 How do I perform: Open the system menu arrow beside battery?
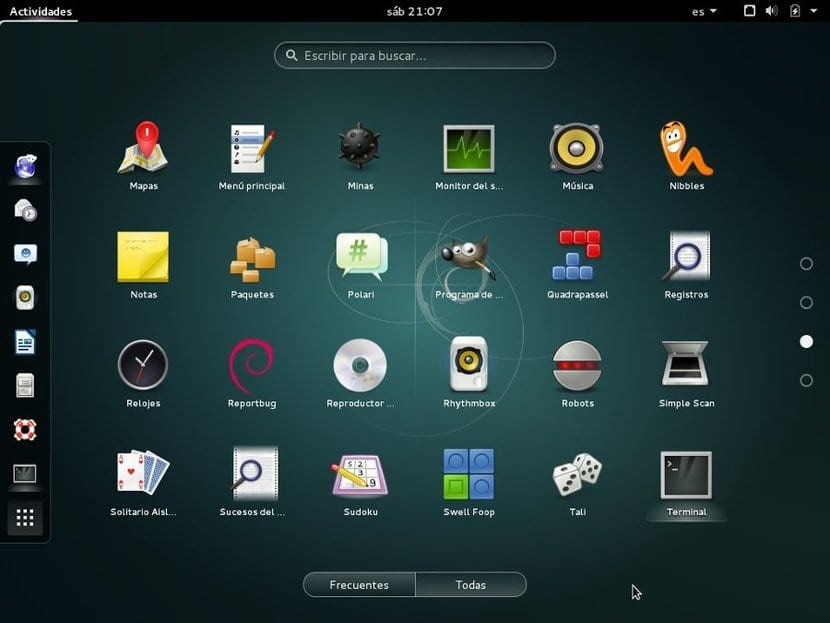(814, 12)
